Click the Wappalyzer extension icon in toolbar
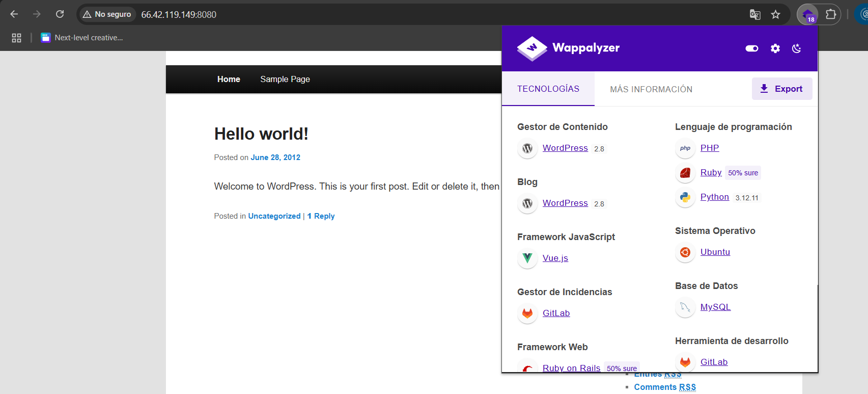The image size is (868, 394). [807, 14]
